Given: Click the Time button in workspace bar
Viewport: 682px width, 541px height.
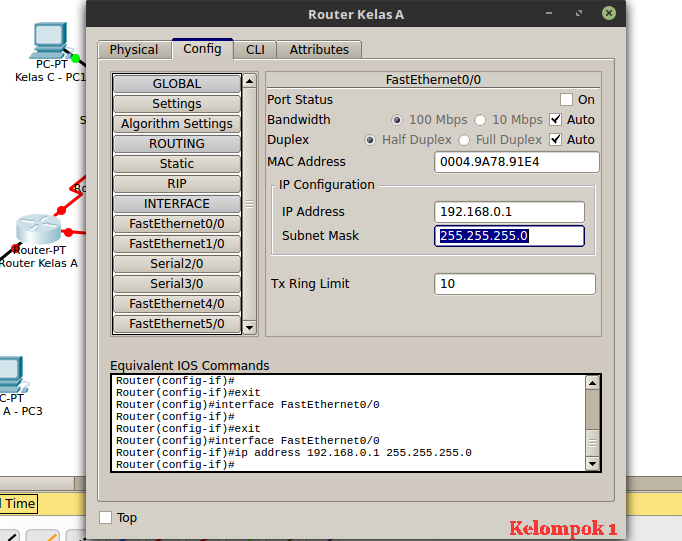Looking at the screenshot, I should (x=18, y=504).
